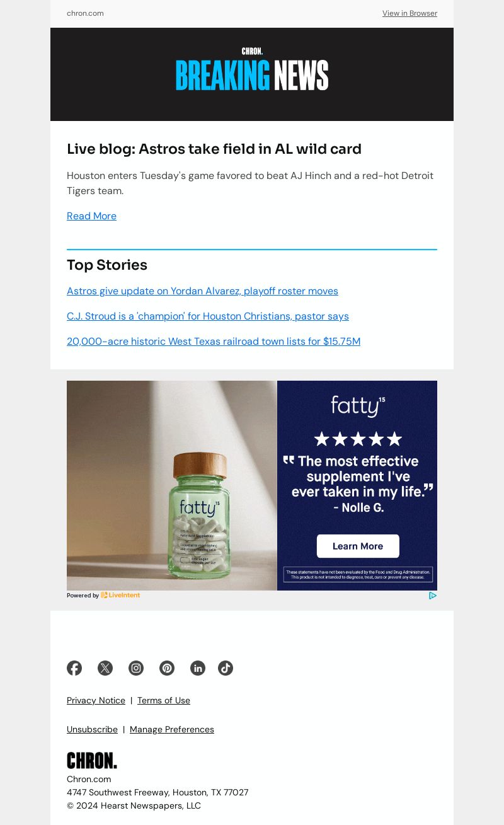Open the Pinterest social icon
Screen dimensions: 504x825
click(x=167, y=668)
